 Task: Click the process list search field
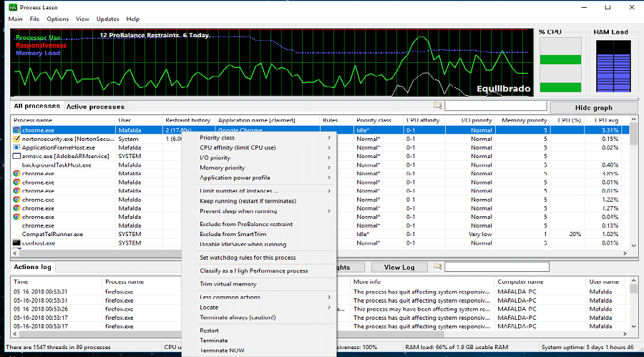(x=495, y=106)
